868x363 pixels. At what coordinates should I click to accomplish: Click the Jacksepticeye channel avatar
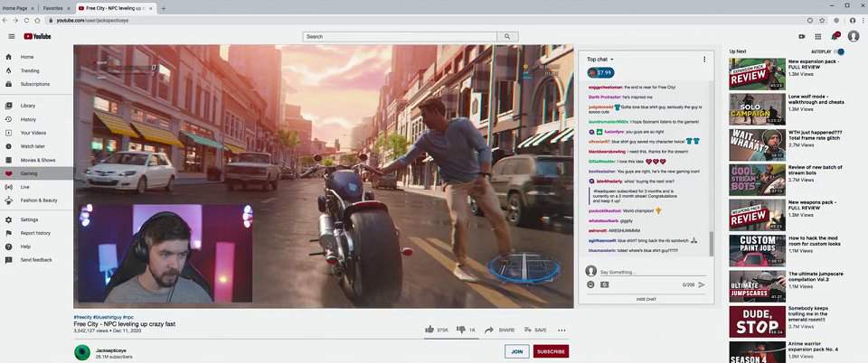tap(82, 352)
